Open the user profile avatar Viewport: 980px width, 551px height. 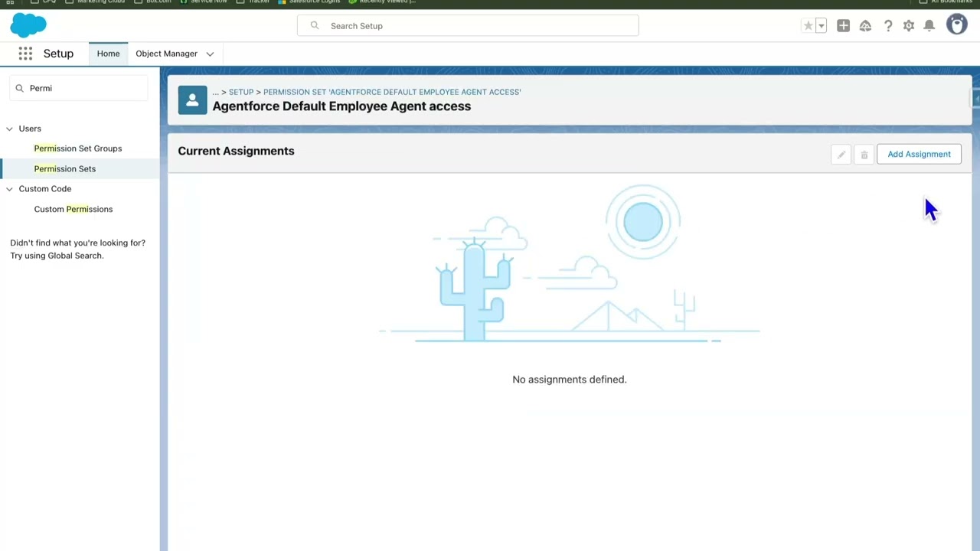pos(957,24)
